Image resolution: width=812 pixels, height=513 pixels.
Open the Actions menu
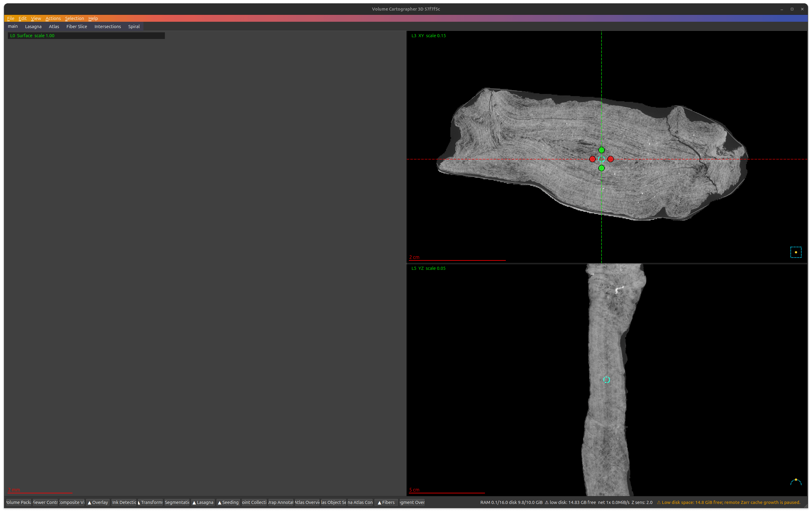(x=53, y=18)
